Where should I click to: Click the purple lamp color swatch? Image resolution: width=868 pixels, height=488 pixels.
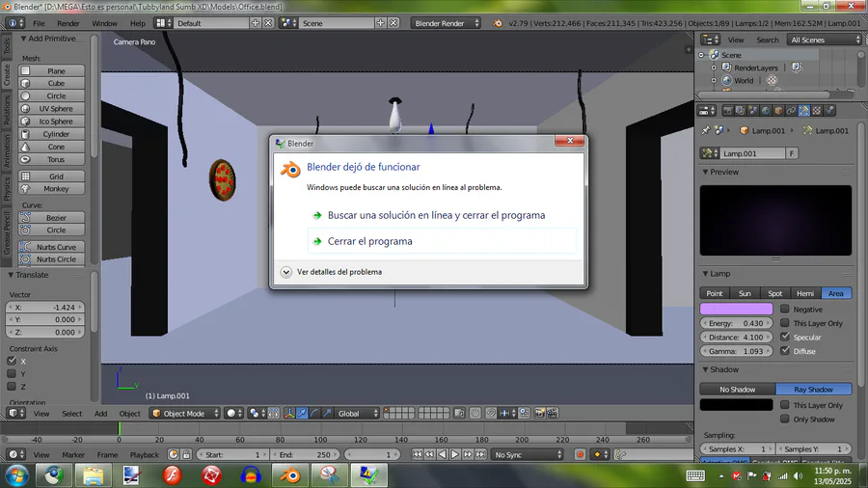[x=736, y=309]
